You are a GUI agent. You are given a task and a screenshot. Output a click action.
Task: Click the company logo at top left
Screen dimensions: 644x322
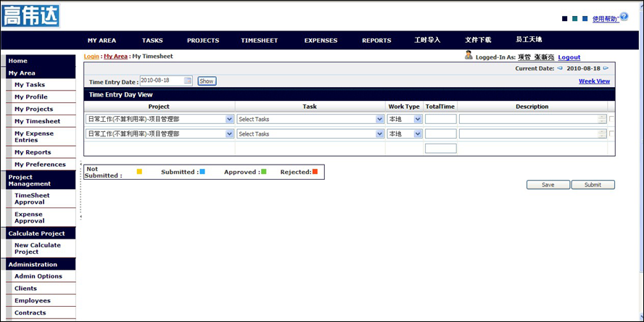30,15
